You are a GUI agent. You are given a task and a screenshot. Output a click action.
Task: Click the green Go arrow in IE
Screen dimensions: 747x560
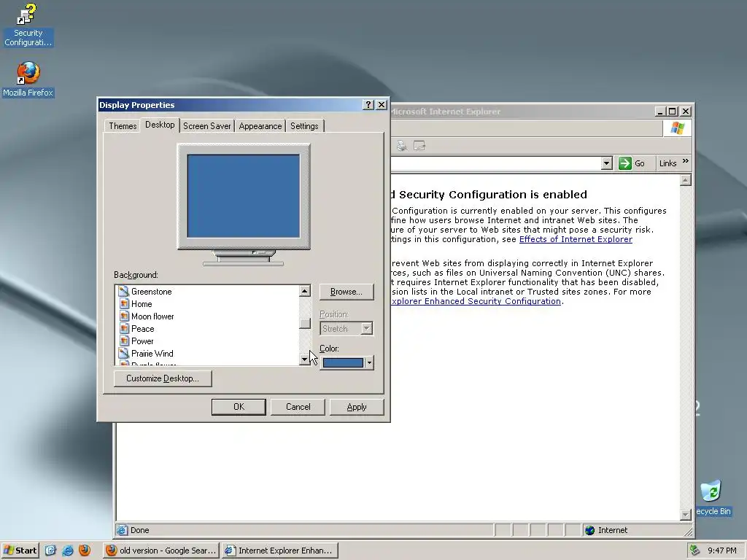(x=624, y=163)
